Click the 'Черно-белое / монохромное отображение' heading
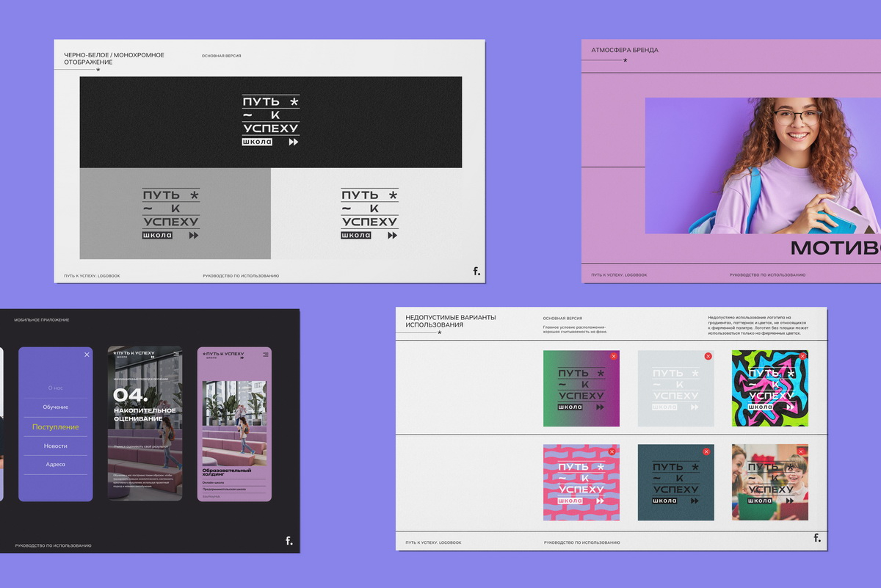 (x=114, y=59)
